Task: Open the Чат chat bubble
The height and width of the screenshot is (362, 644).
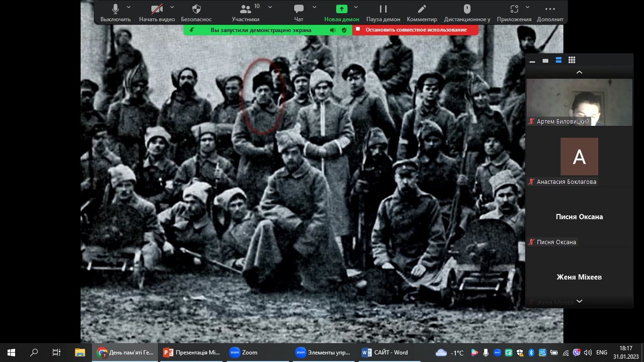Action: [x=298, y=9]
